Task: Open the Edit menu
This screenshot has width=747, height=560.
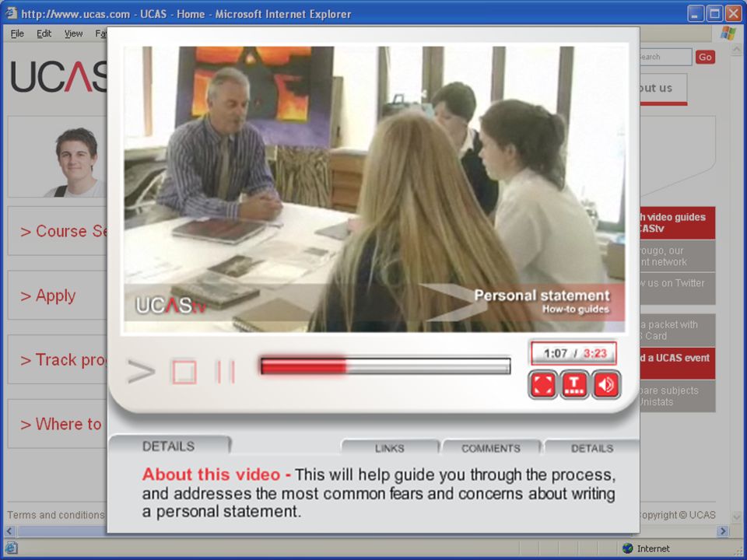Action: pyautogui.click(x=44, y=33)
